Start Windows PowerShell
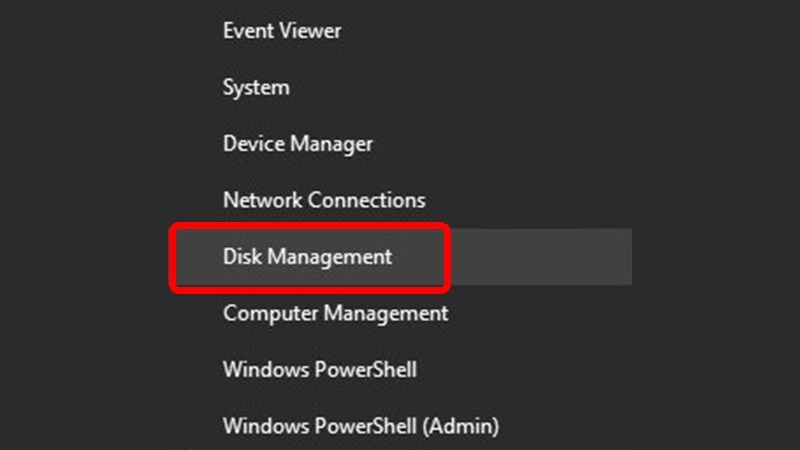This screenshot has height=450, width=800. click(320, 369)
